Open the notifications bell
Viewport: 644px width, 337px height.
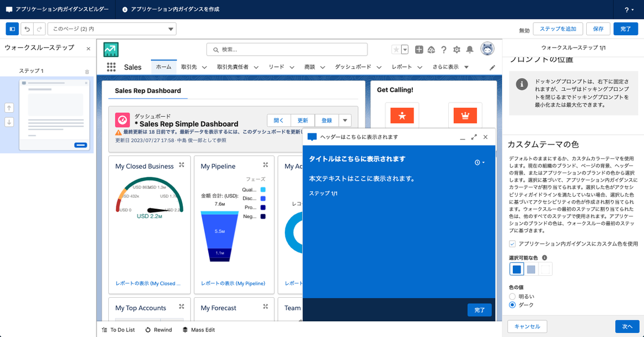click(x=470, y=50)
